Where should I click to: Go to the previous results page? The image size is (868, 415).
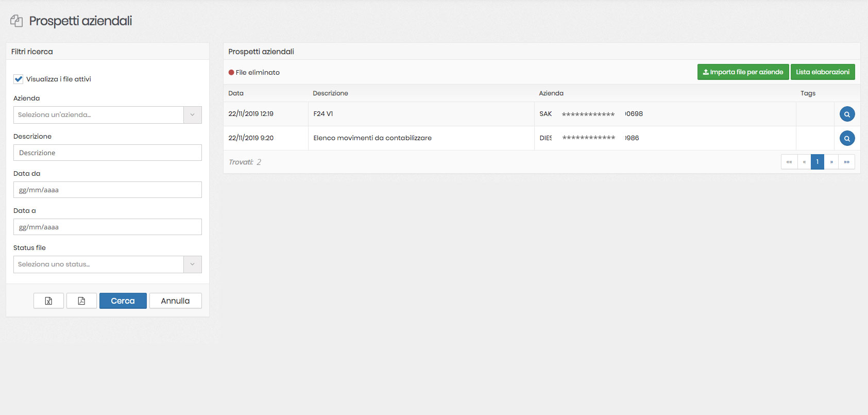point(804,162)
